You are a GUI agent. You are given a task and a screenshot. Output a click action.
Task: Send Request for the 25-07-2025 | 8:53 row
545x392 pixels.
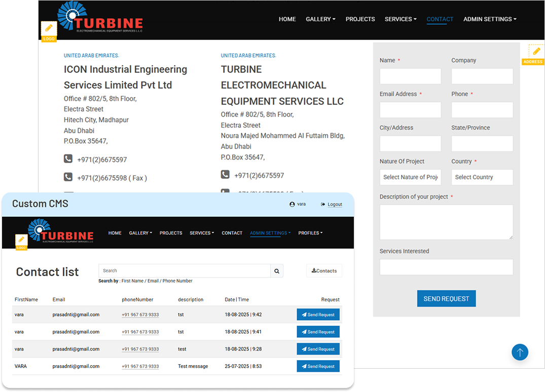[318, 366]
